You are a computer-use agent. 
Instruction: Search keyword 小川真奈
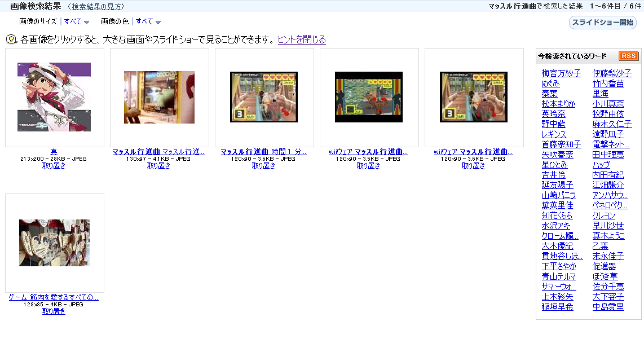pyautogui.click(x=608, y=103)
